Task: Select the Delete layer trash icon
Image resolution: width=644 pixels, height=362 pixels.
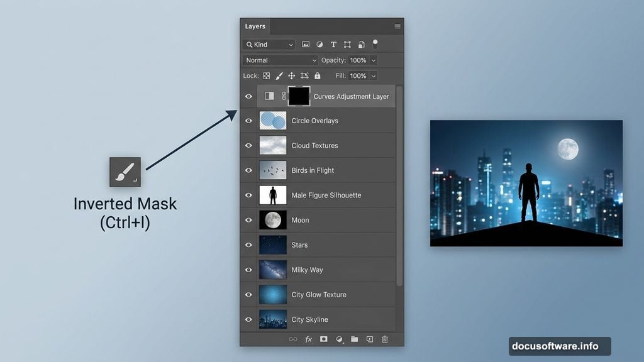Action: [x=385, y=339]
